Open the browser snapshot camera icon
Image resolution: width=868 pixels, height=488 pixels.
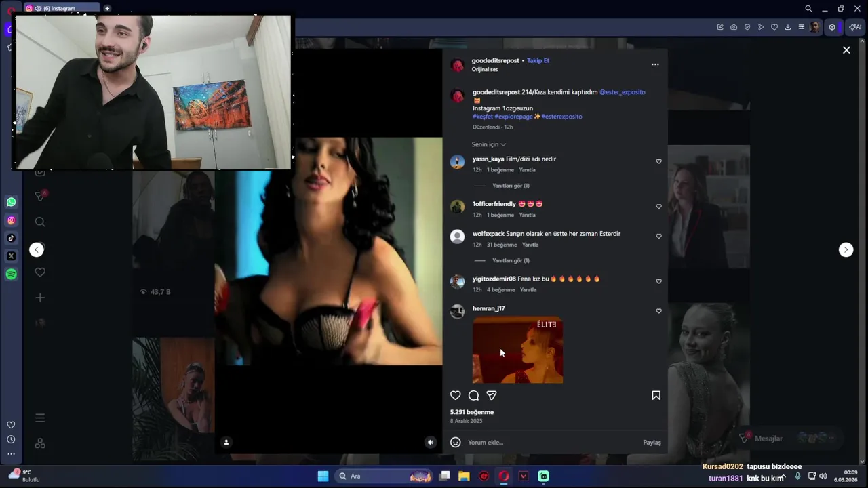(734, 27)
